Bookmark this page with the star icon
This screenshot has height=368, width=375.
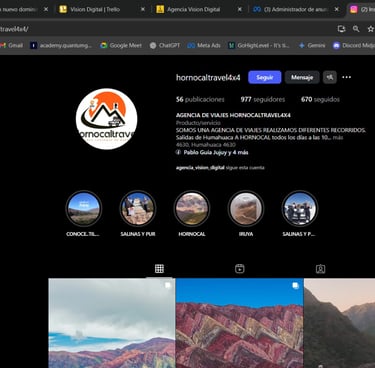click(x=370, y=29)
